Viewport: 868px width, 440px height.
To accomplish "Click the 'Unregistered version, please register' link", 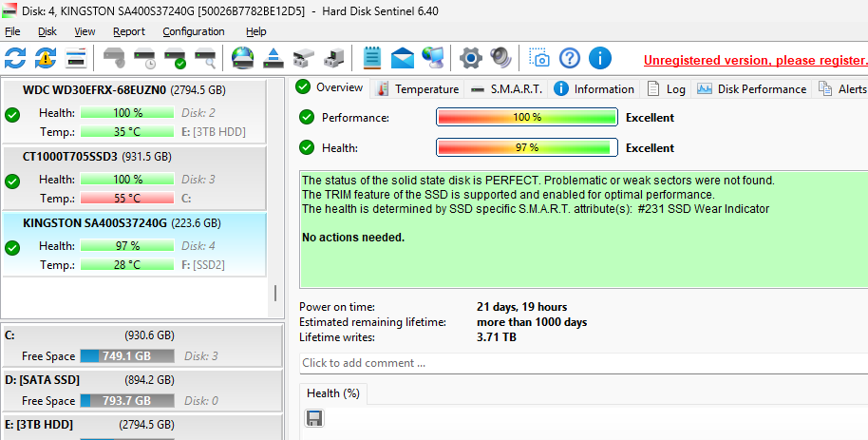I will (756, 61).
